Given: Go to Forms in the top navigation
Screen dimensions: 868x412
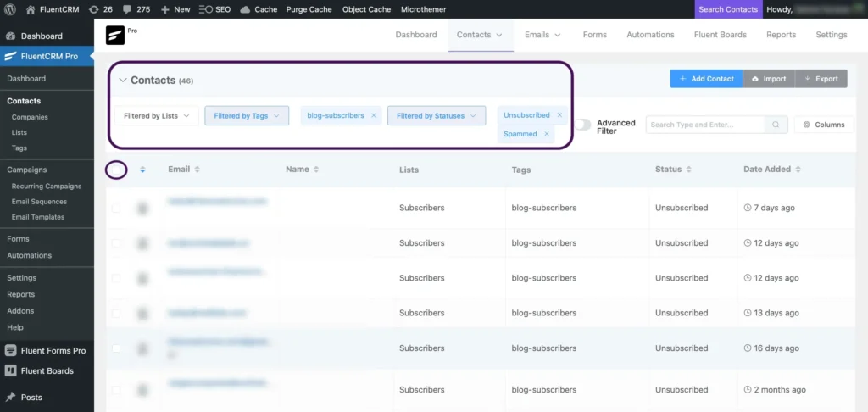Looking at the screenshot, I should click(595, 35).
